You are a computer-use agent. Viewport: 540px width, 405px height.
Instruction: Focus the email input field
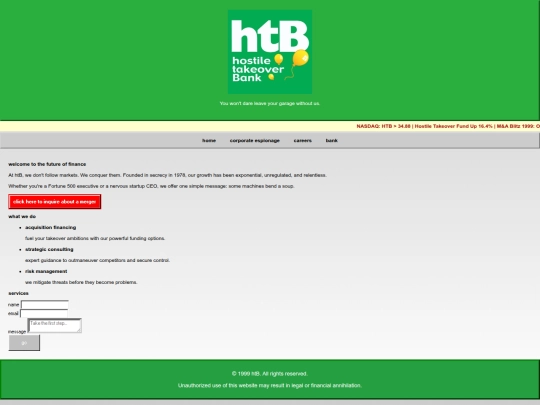44,313
